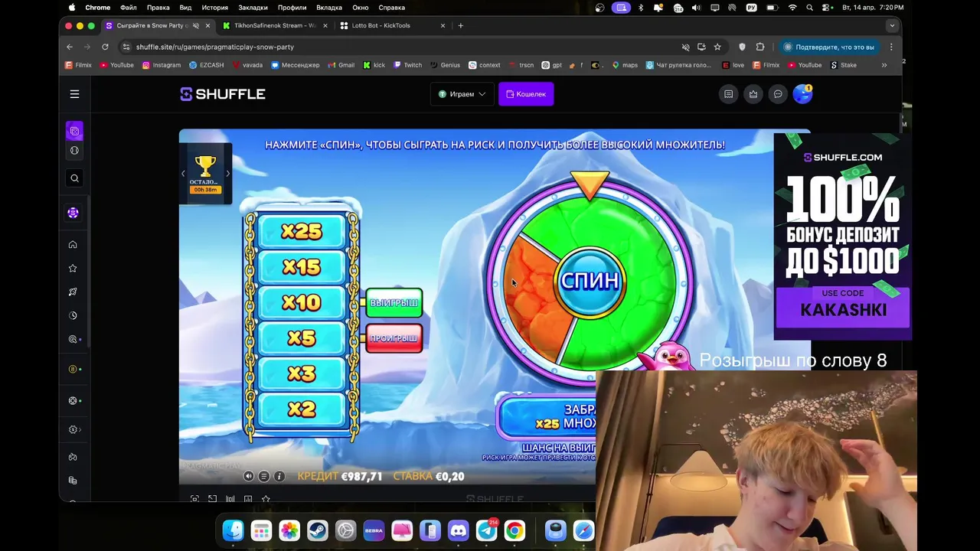
Task: Open the rocket icon in sidebar
Action: pyautogui.click(x=73, y=292)
